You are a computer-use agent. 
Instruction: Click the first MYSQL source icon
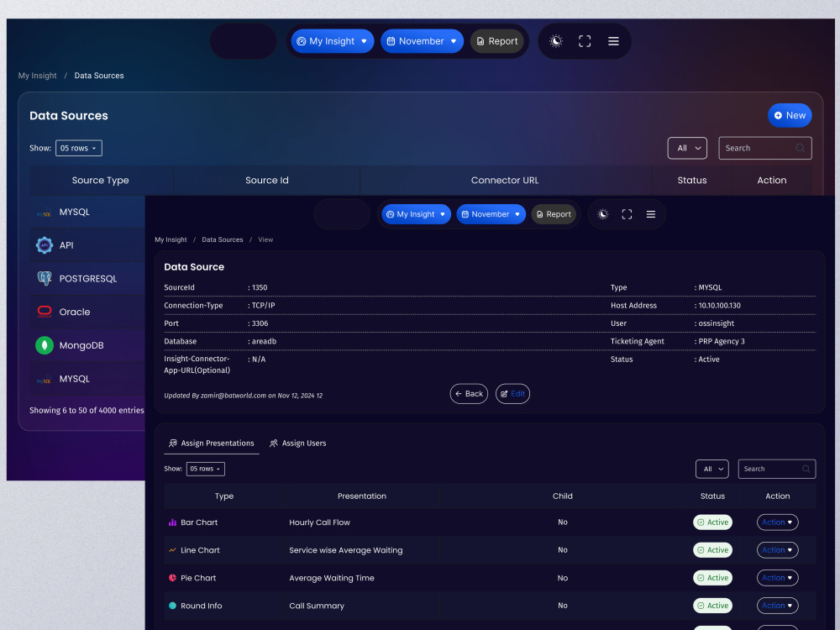(44, 213)
